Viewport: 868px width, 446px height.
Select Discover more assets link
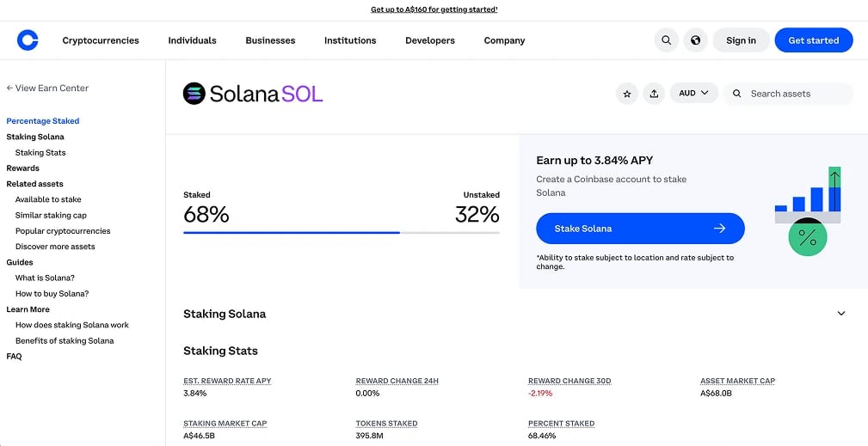[x=55, y=247]
